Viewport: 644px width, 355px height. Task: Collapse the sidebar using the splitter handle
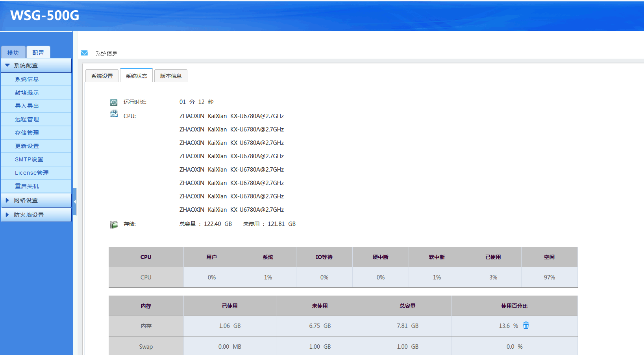[x=75, y=202]
